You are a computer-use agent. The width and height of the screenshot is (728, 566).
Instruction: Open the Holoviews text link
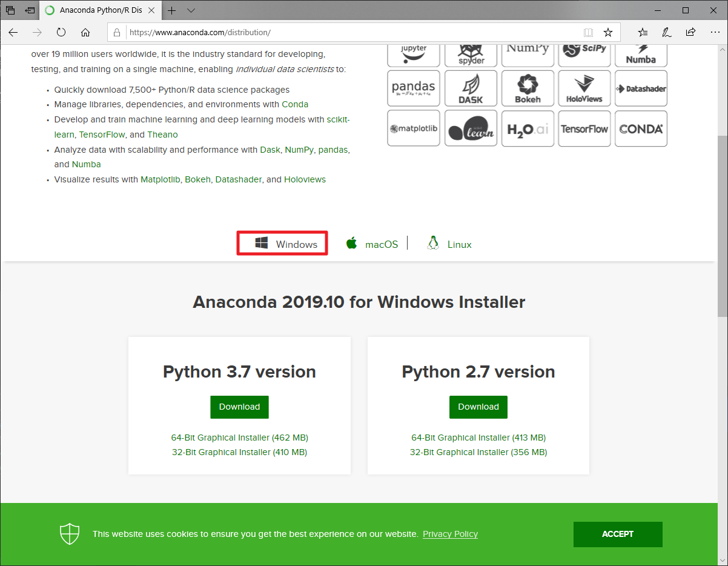305,179
